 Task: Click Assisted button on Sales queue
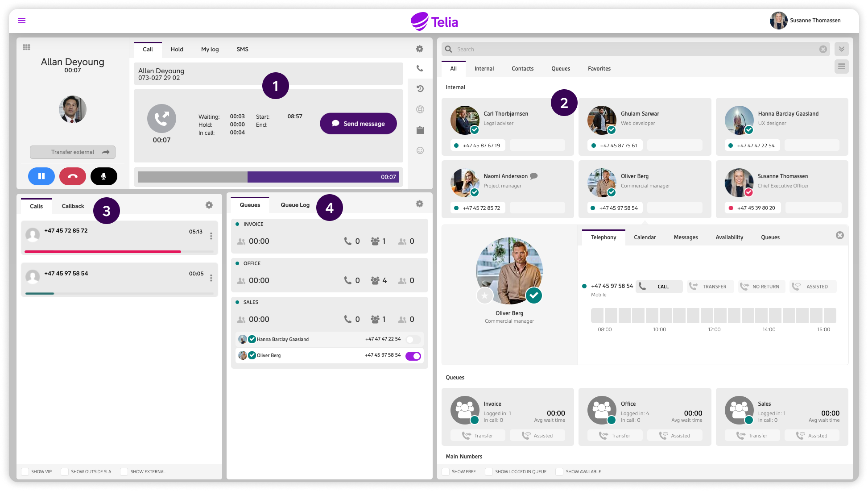pyautogui.click(x=812, y=436)
